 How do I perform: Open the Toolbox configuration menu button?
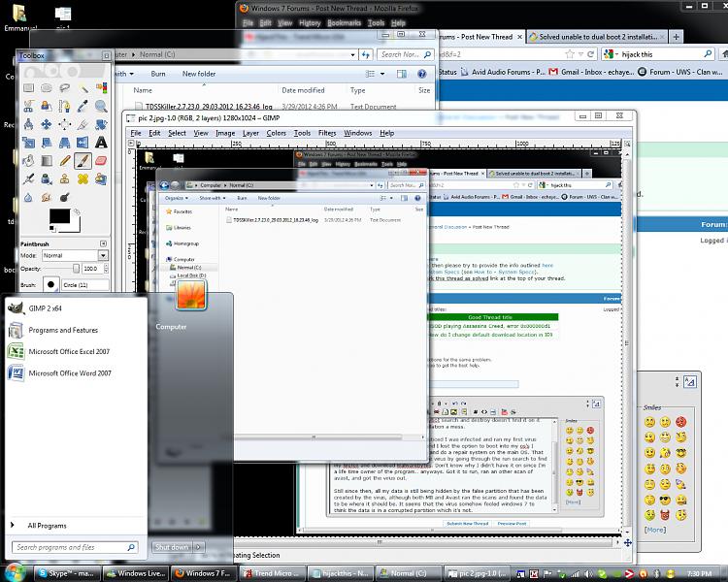(x=107, y=55)
